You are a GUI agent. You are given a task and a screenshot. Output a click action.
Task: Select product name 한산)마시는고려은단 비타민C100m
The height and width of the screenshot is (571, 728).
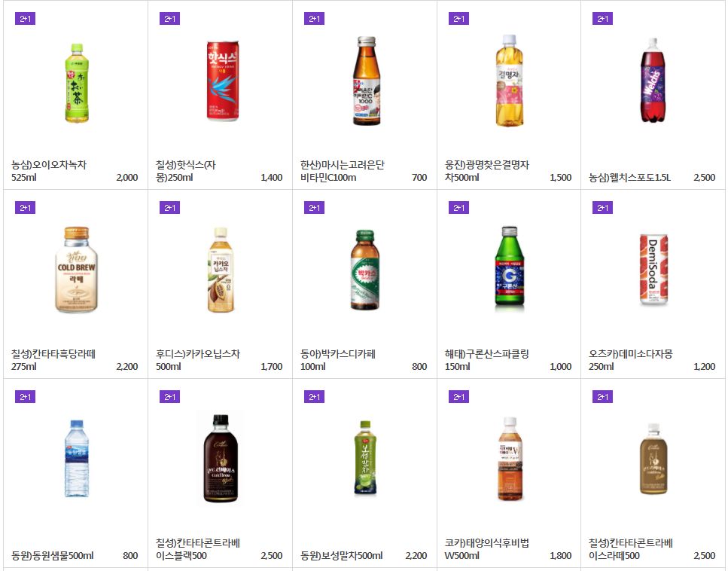[x=343, y=171]
